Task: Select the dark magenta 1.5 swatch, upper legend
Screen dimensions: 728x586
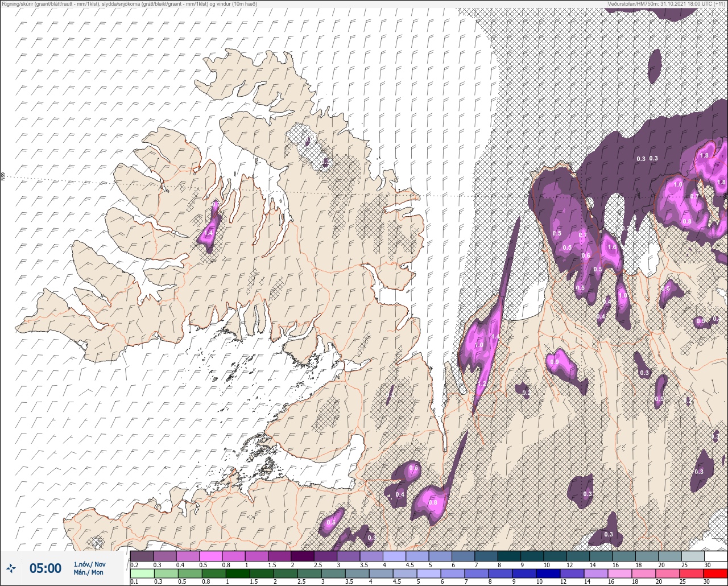Action: [279, 556]
